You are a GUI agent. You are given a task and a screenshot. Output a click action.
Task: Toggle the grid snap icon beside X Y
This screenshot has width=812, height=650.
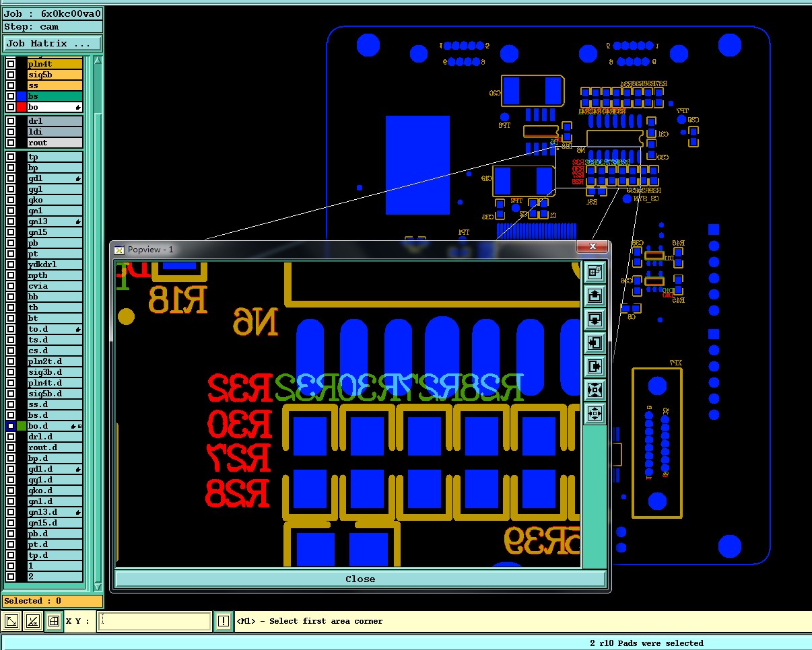[53, 621]
